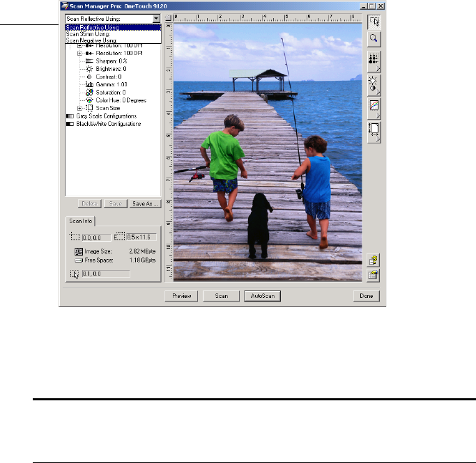Open the color curve adjustment tool icon
This screenshot has height=463, width=476.
374,108
